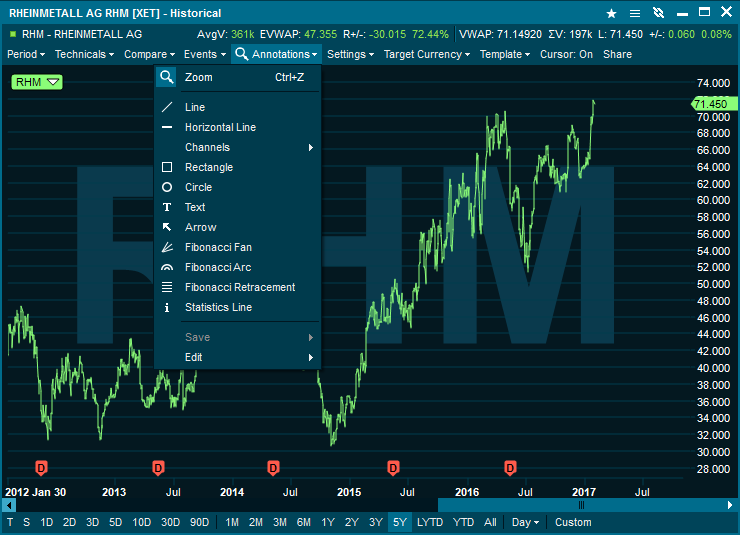The width and height of the screenshot is (740, 535).
Task: Open the Target Currency dropdown
Action: pyautogui.click(x=427, y=54)
